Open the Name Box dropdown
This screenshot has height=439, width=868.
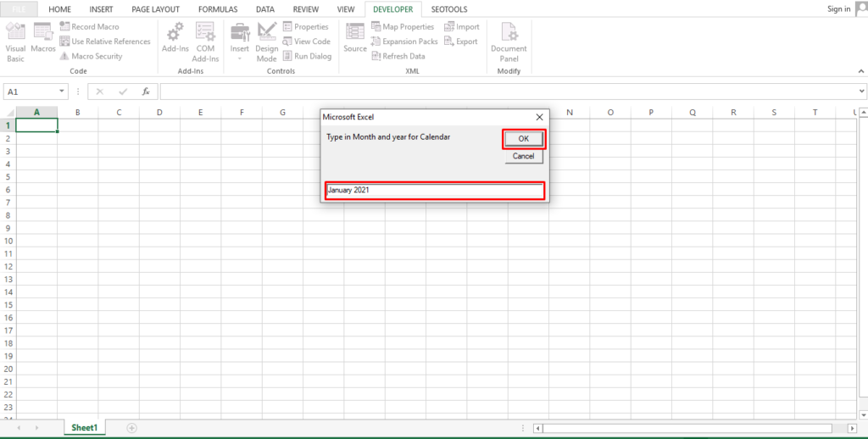[x=61, y=92]
